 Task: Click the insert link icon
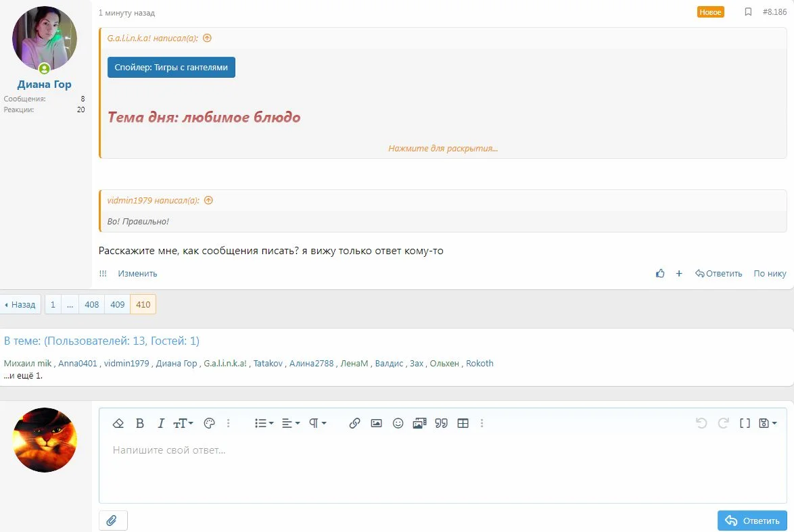[x=354, y=423]
